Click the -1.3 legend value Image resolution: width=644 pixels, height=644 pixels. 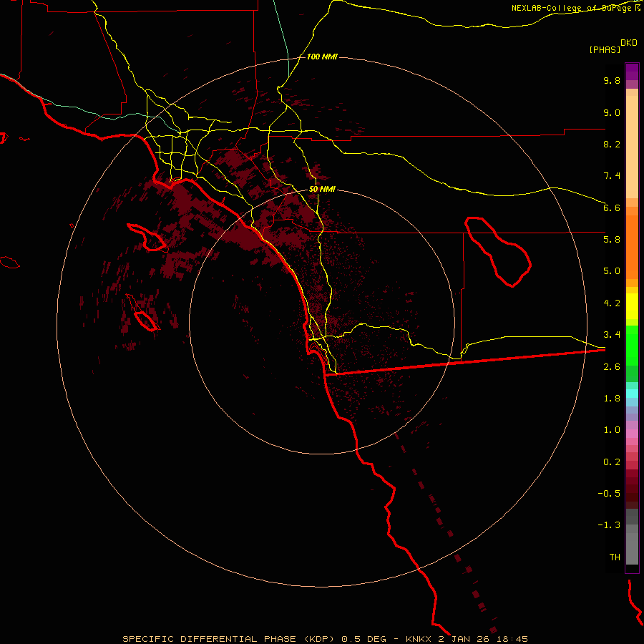pos(609,525)
